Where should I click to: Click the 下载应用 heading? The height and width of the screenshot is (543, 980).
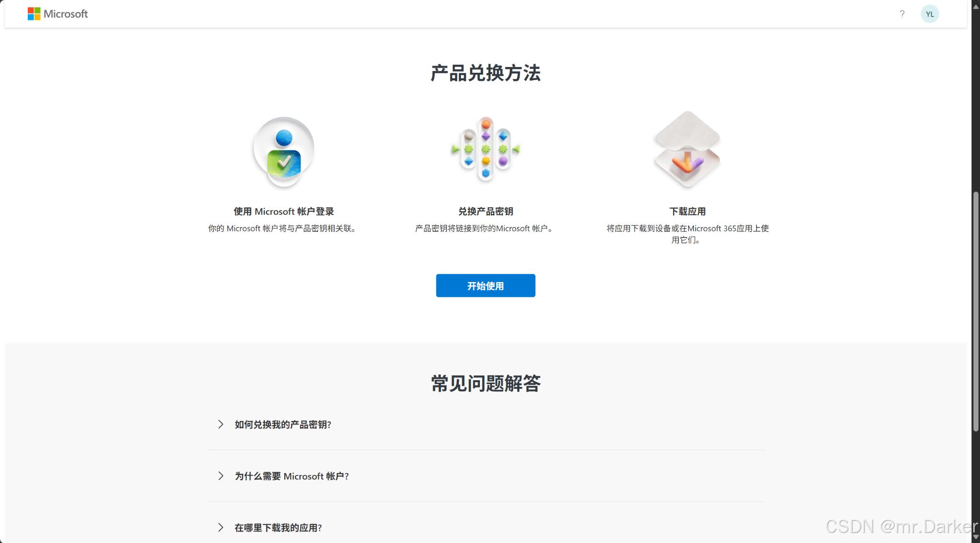687,212
